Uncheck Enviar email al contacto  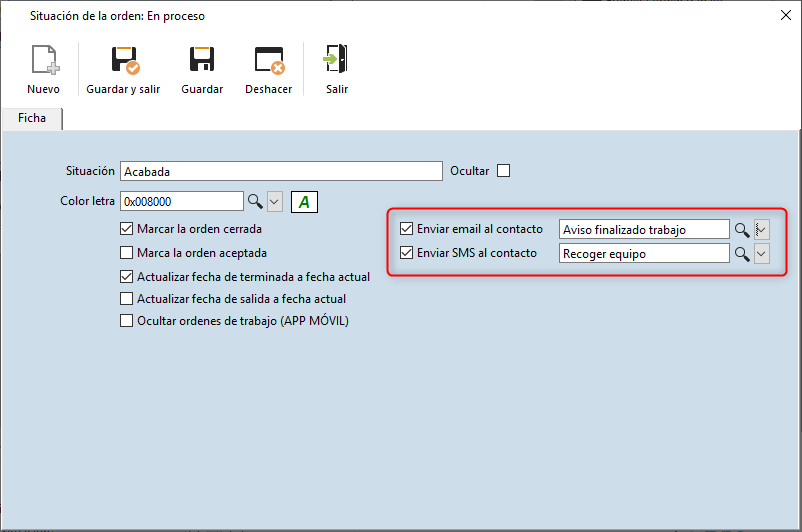tap(407, 229)
